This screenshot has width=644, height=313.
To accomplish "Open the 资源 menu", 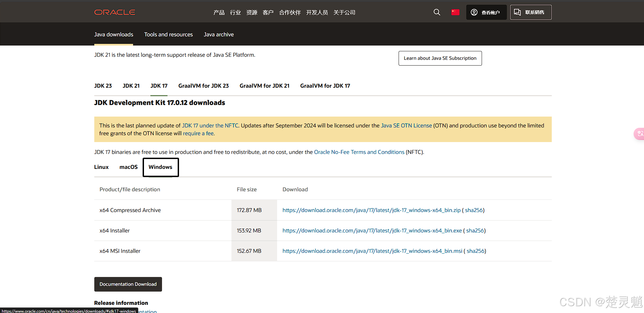I will (252, 13).
